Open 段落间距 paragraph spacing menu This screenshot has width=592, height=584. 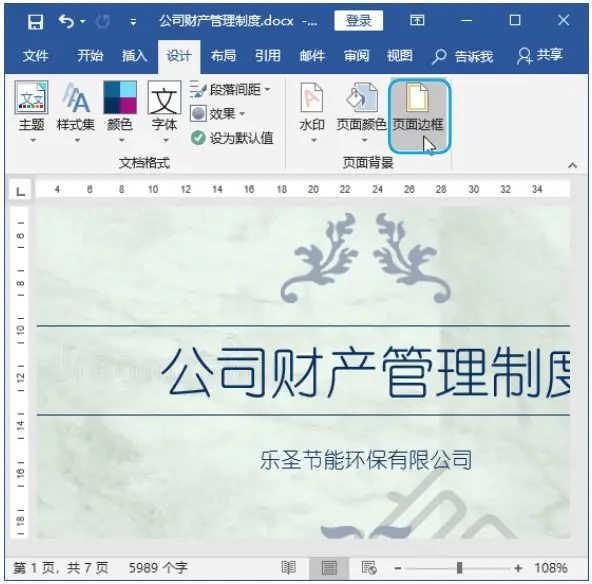230,90
